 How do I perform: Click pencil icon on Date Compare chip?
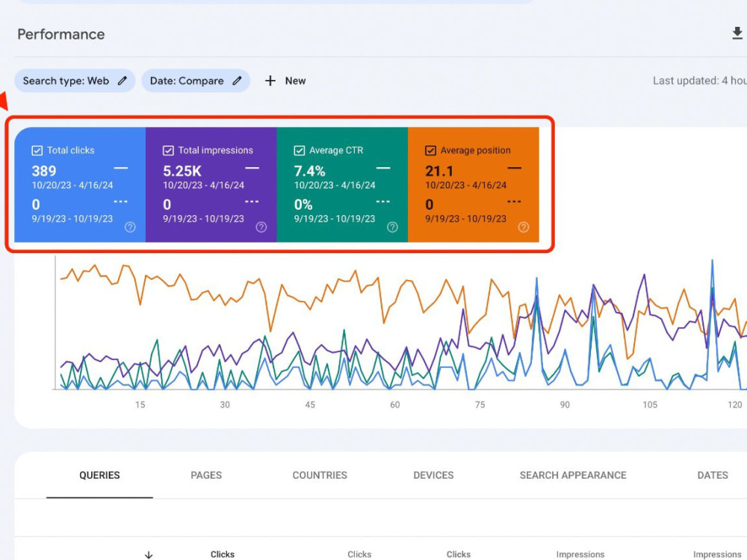coord(237,81)
